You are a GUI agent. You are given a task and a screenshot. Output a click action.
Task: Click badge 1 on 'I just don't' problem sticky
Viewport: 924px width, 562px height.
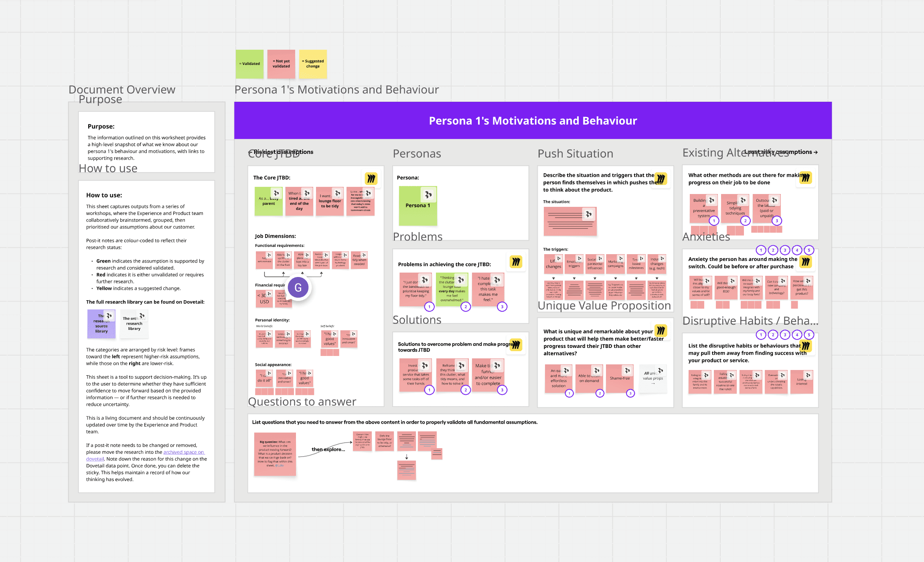pyautogui.click(x=429, y=307)
